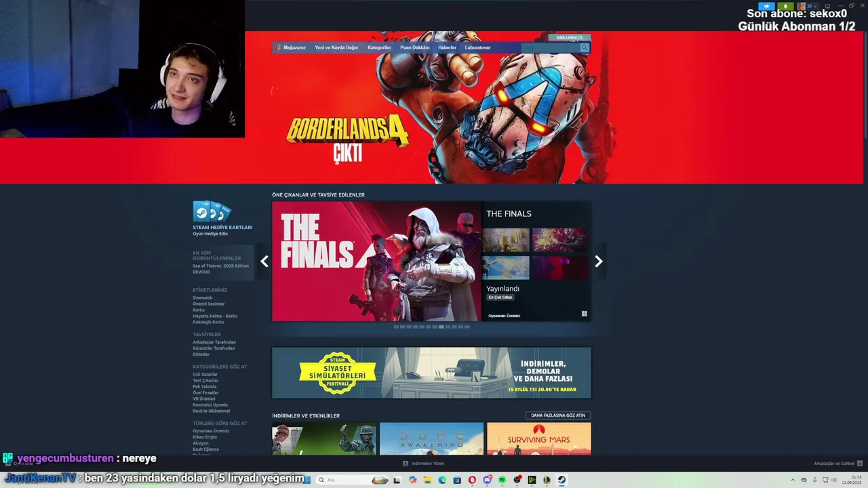
Task: Launch Microsoft Edge from taskbar
Action: click(442, 480)
